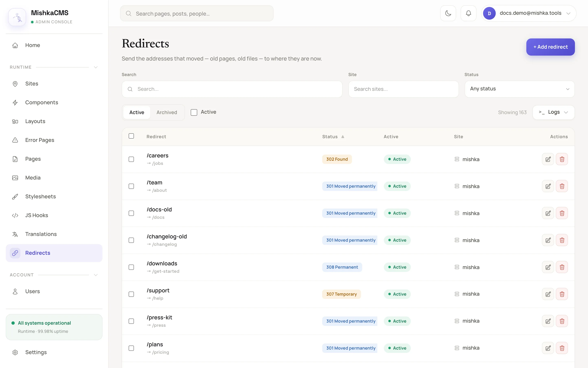Edit the /team redirect

[548, 186]
